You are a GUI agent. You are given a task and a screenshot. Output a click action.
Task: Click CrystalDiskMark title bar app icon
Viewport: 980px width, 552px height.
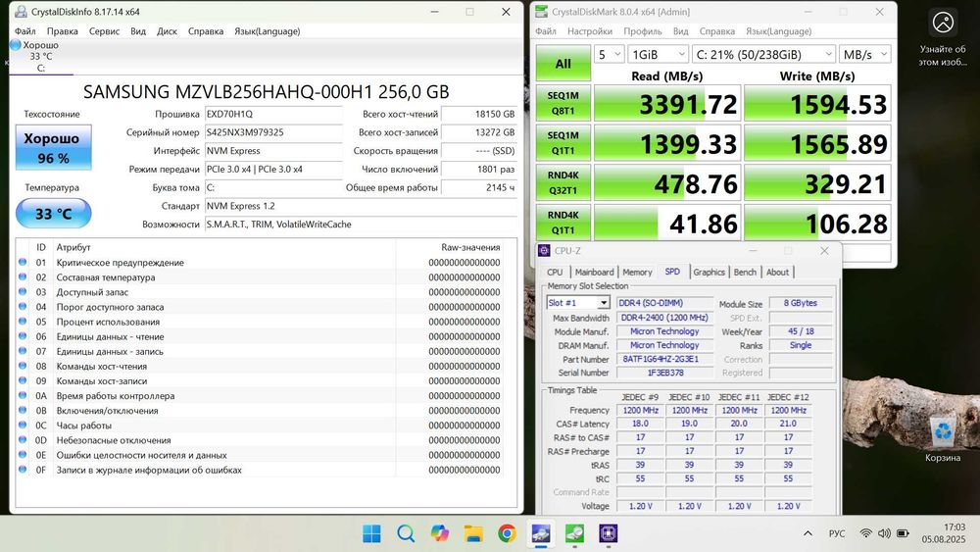(x=541, y=11)
